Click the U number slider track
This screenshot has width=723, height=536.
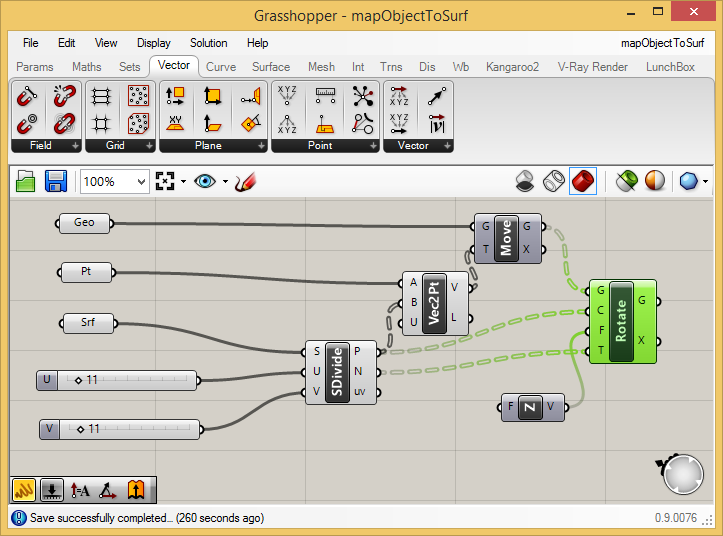pos(126,380)
